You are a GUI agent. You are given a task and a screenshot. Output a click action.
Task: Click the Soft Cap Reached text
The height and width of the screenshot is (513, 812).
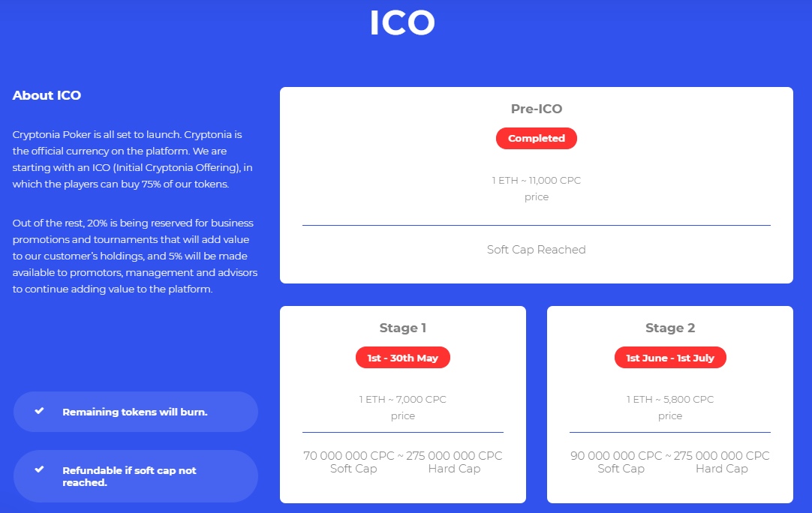(x=536, y=250)
